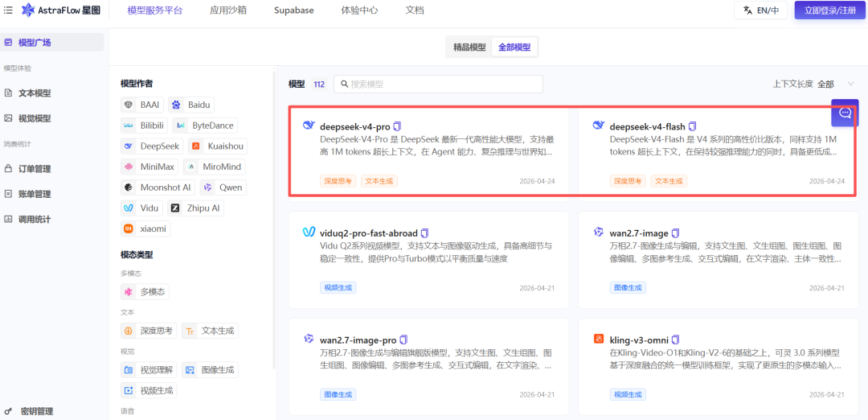Select 多模态 modality filter

(x=145, y=291)
